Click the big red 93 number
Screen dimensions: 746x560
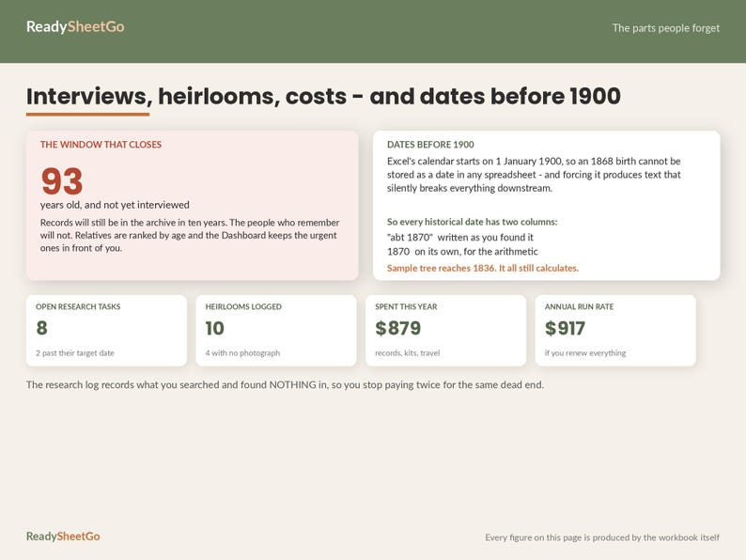point(62,180)
